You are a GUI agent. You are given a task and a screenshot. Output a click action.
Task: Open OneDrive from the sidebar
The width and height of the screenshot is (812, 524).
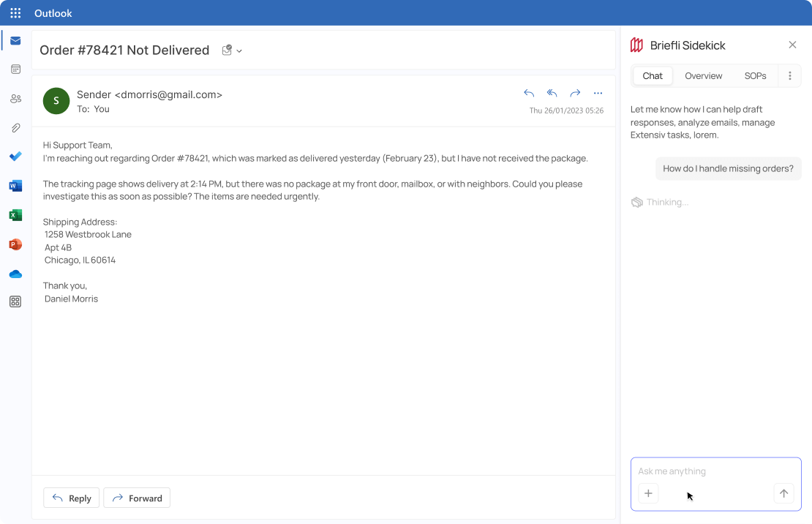15,274
